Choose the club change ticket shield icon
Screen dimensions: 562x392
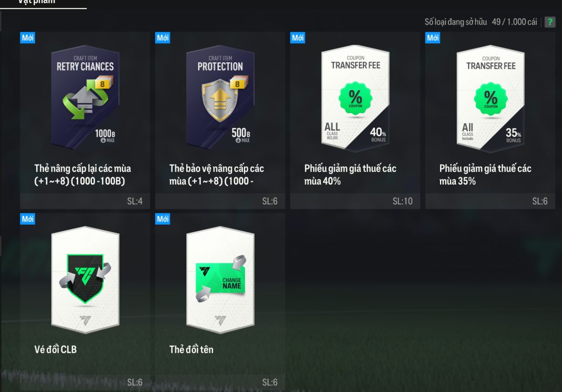pos(85,278)
